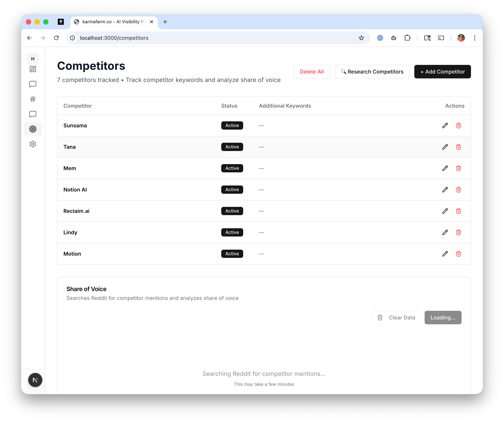Edit the Sunsama competitor with pencil icon

click(x=445, y=125)
